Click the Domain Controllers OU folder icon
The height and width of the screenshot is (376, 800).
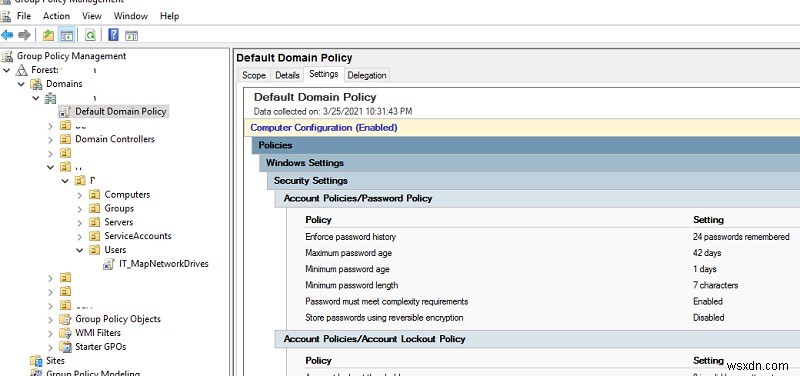pyautogui.click(x=65, y=139)
